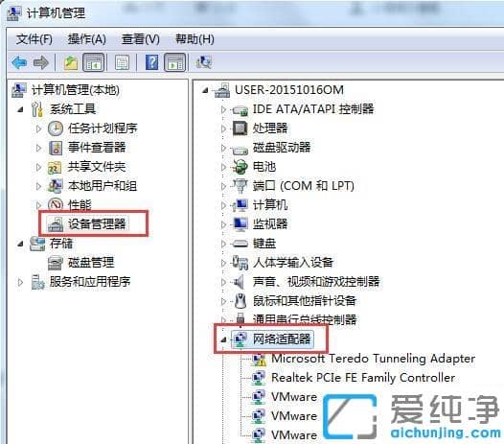This screenshot has width=504, height=444.
Task: Open the 操作(A) menu
Action: (87, 39)
